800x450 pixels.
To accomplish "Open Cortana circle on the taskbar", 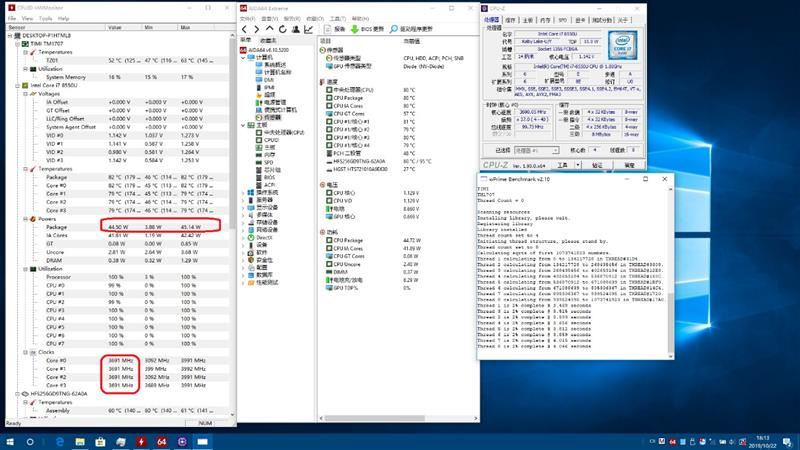I will (30, 442).
